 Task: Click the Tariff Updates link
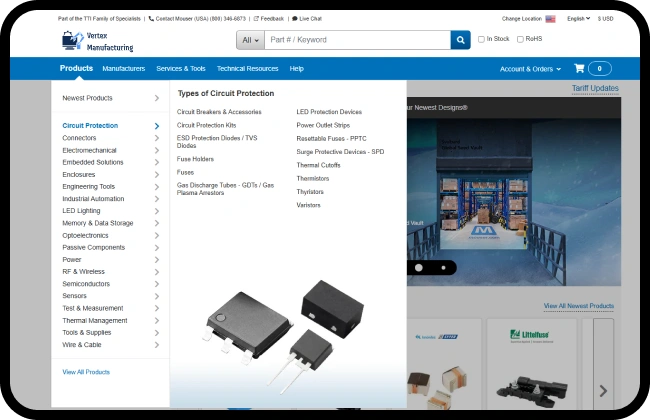coord(594,88)
